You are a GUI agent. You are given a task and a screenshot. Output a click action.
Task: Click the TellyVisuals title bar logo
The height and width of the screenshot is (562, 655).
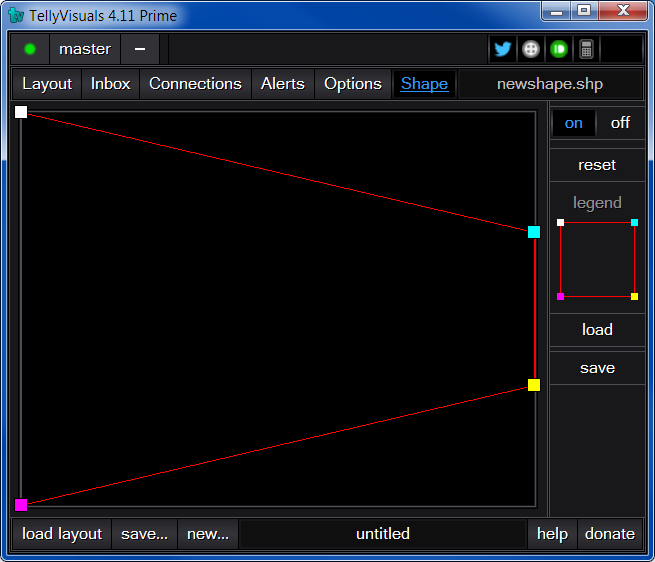pos(16,15)
